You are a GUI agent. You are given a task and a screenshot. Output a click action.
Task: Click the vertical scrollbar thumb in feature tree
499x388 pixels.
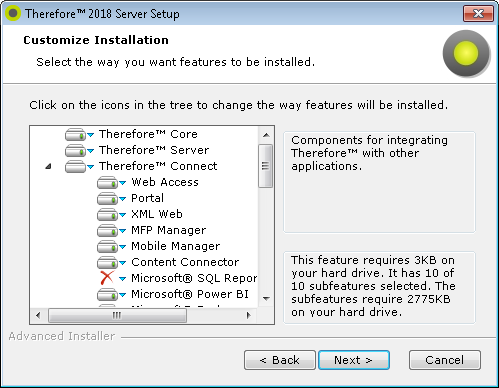266,166
